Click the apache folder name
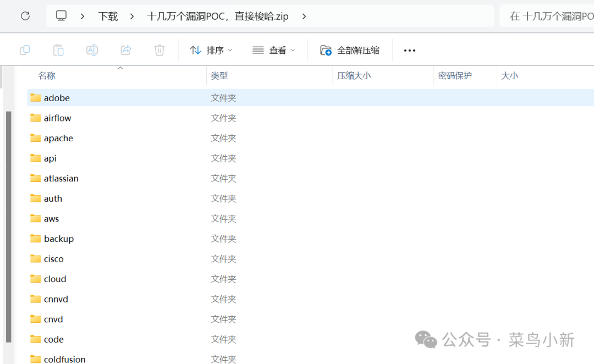This screenshot has height=364, width=594. [x=58, y=138]
